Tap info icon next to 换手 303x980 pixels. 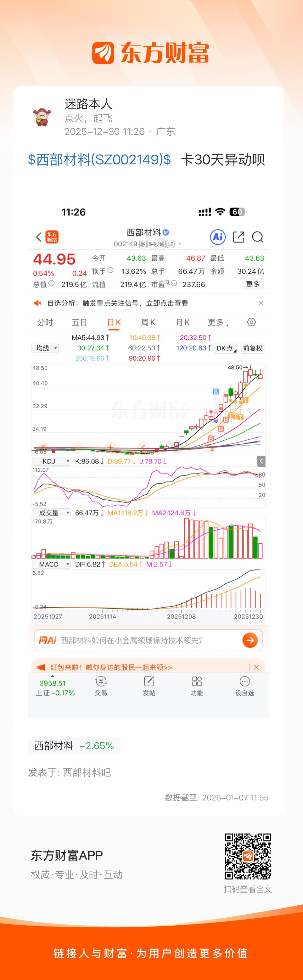pos(111,270)
